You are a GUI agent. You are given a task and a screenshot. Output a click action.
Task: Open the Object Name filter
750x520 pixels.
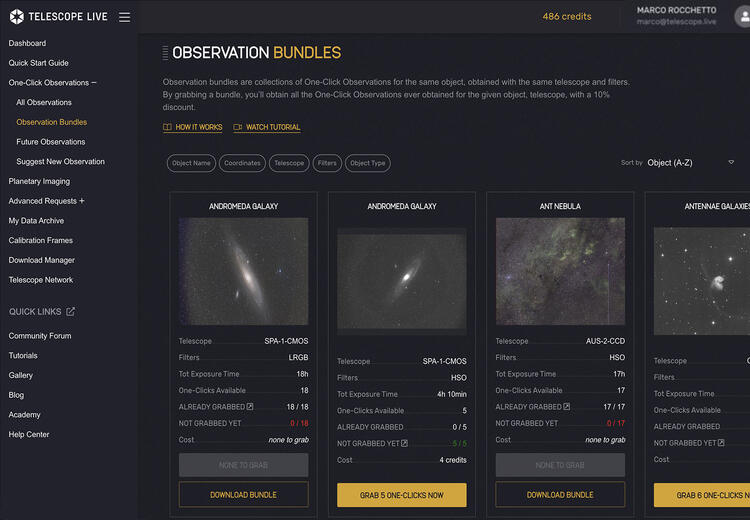click(191, 163)
